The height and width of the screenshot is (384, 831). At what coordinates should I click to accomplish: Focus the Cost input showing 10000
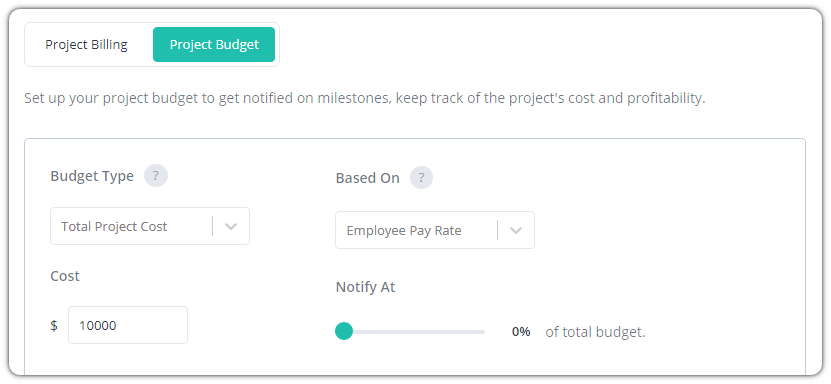128,325
